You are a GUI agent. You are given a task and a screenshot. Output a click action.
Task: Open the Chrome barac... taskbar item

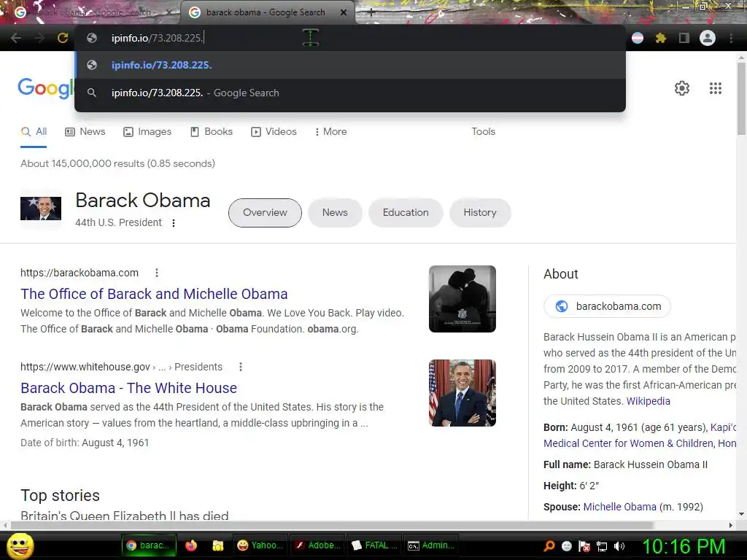149,545
